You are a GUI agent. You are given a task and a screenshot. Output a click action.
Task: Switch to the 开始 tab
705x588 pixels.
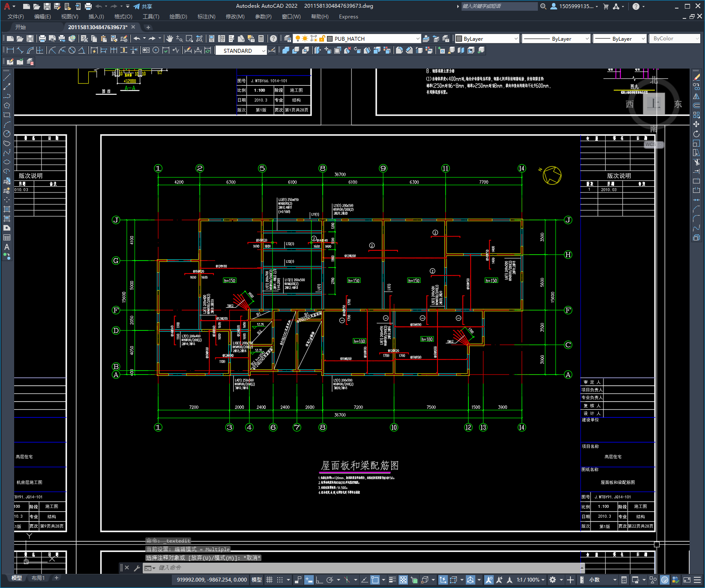[21, 27]
